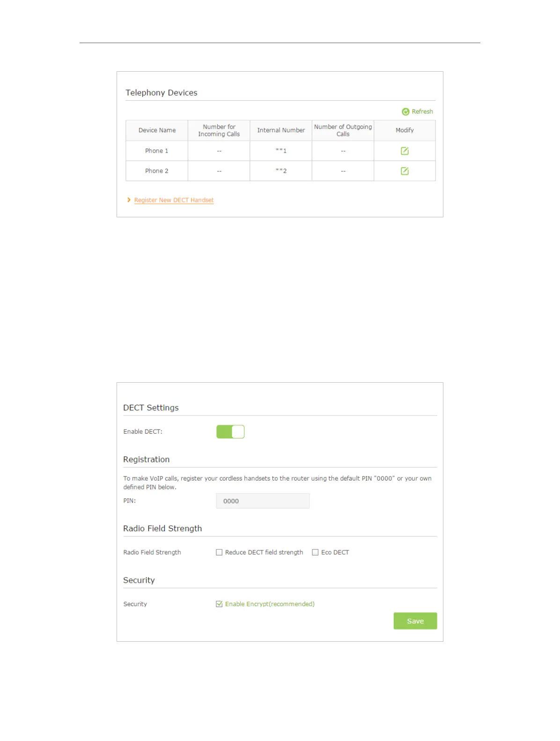Viewport: 560px width, 741px height.
Task: Select the Phone 1 device name cell
Action: tap(156, 151)
